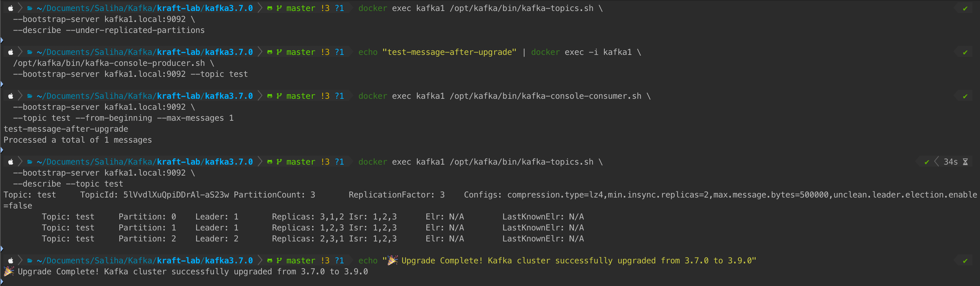This screenshot has width=980, height=286.
Task: Click the kraft-lab path segment on the Upgrade Complete echo prompt
Action: 179,261
